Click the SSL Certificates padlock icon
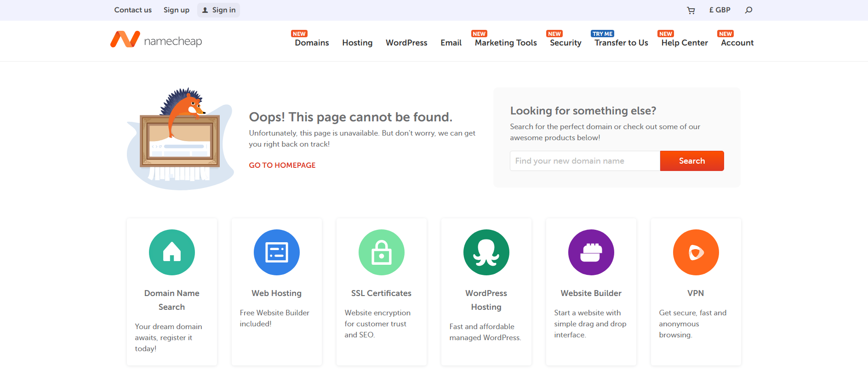Image resolution: width=868 pixels, height=376 pixels. [382, 252]
